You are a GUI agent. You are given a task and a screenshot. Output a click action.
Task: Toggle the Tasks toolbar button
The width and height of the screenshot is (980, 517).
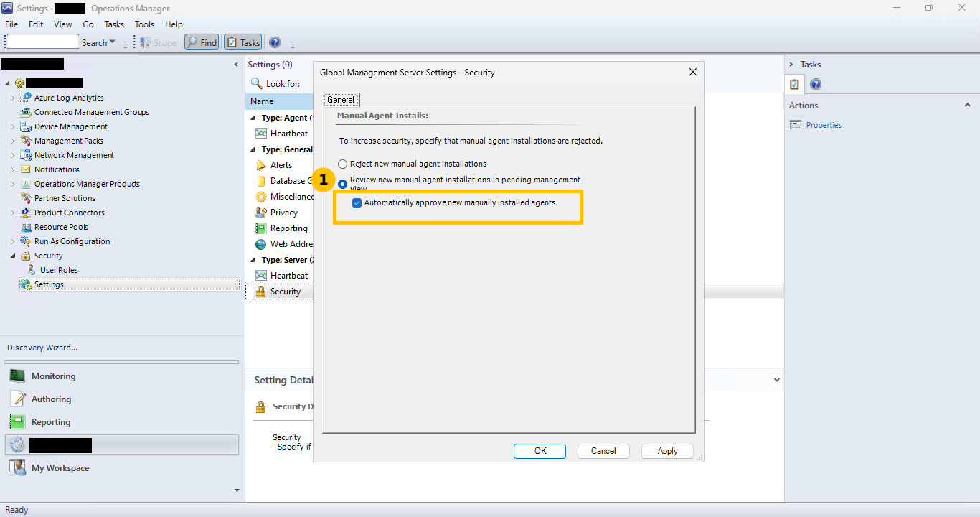pos(243,42)
